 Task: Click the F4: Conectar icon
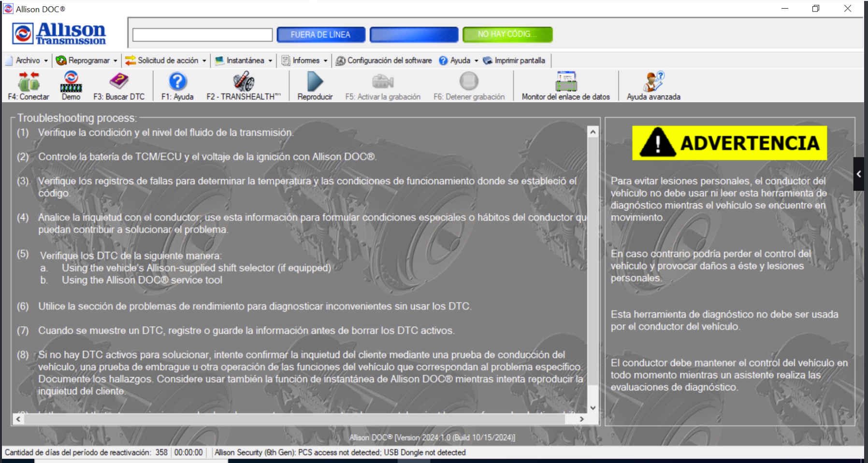coord(29,82)
